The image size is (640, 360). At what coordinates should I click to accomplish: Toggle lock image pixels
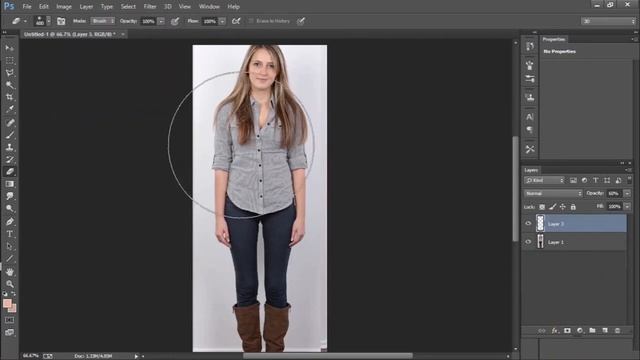[x=552, y=207]
